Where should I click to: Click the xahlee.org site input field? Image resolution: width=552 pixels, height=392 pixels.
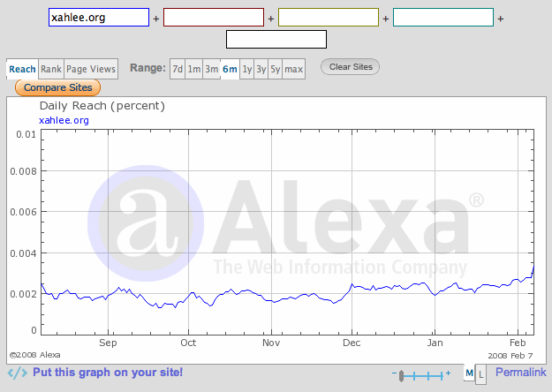click(98, 18)
